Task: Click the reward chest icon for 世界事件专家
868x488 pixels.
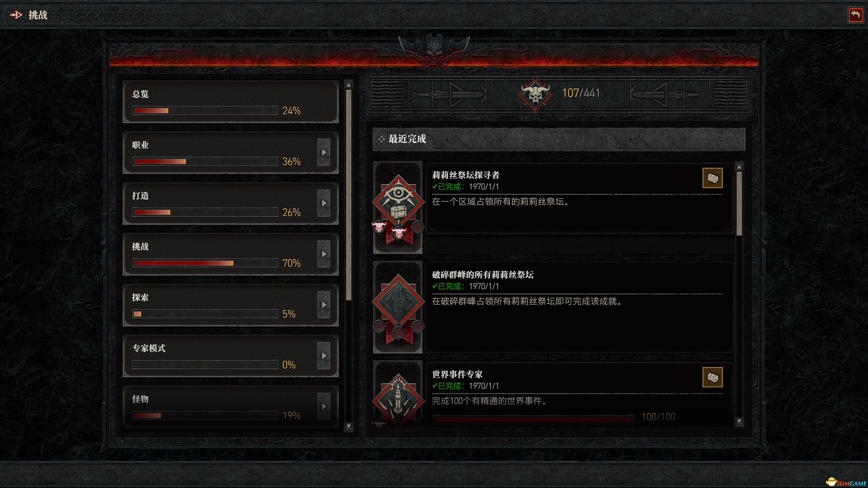Action: 712,377
